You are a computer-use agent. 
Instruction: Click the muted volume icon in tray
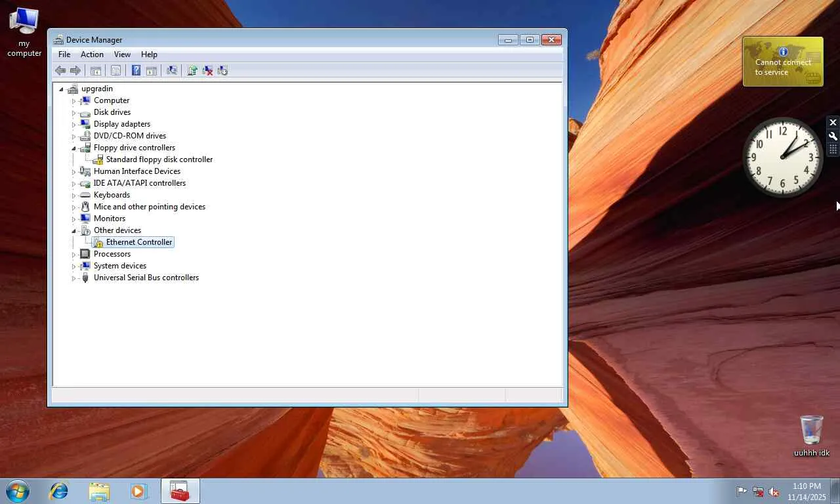774,492
